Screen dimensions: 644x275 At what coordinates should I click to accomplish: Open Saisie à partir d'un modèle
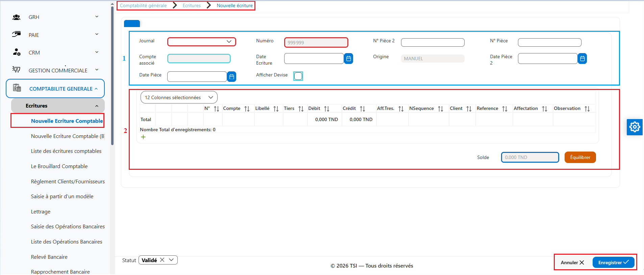click(62, 196)
